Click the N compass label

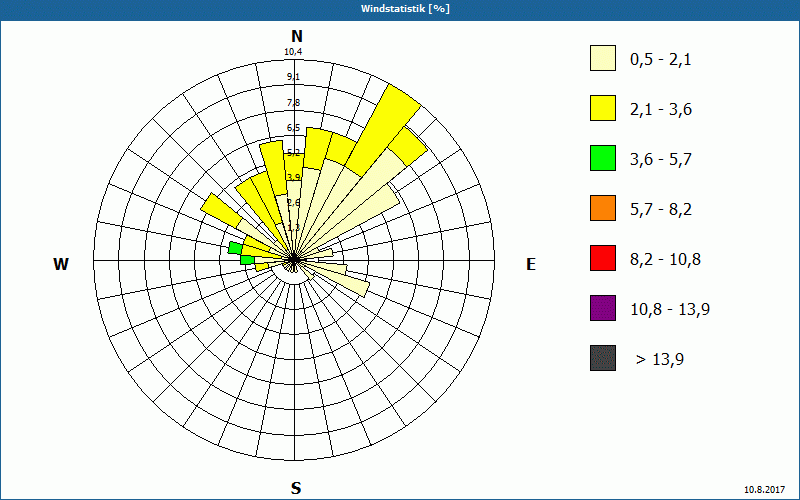pos(296,36)
